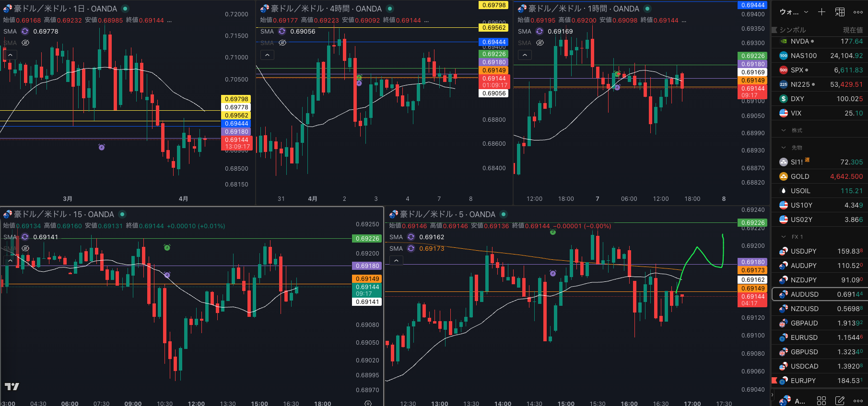
Task: Select USDJPY in the watchlist
Action: (803, 251)
